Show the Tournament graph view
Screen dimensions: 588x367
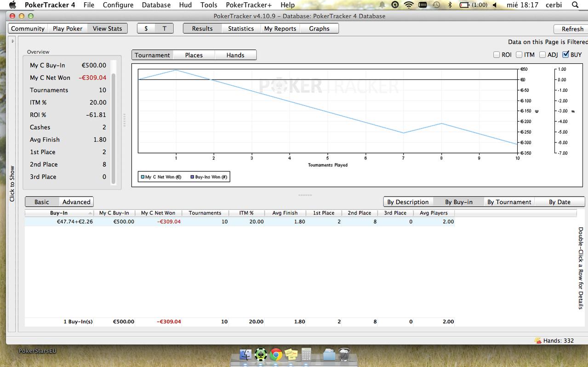click(153, 55)
